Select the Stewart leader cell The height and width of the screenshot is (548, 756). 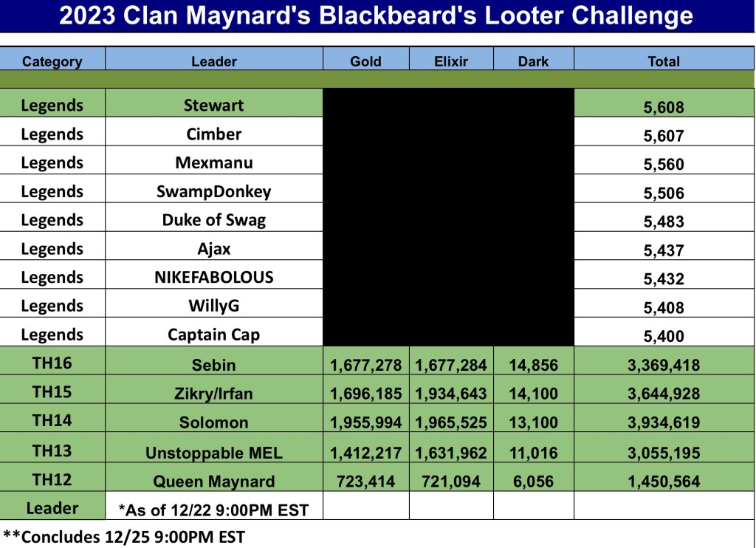point(214,105)
